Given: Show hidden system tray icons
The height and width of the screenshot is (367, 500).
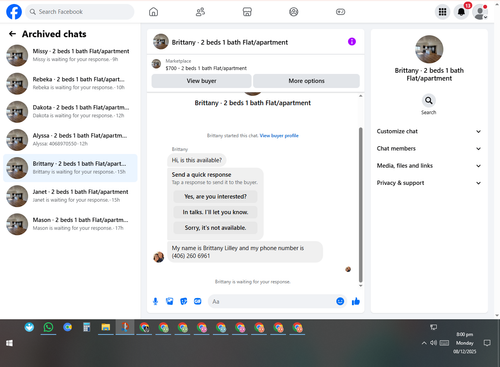Looking at the screenshot, I should [x=424, y=343].
